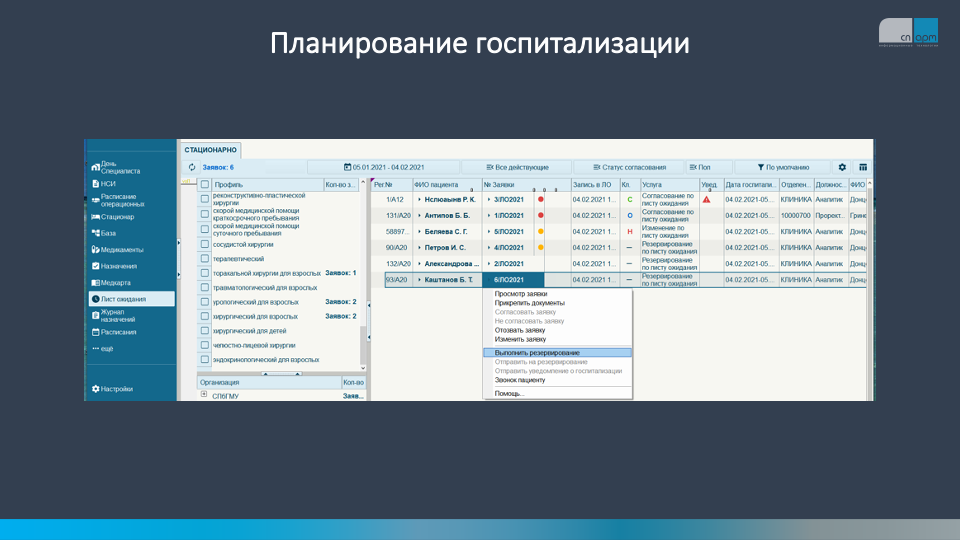The image size is (960, 540).
Task: Toggle the select-all Профиль header checkbox
Action: (204, 184)
